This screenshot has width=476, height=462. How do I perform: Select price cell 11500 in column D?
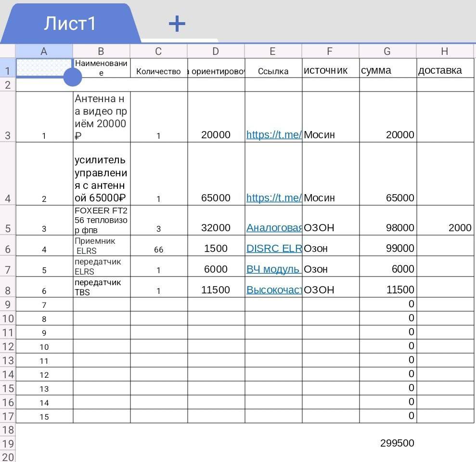(x=216, y=287)
